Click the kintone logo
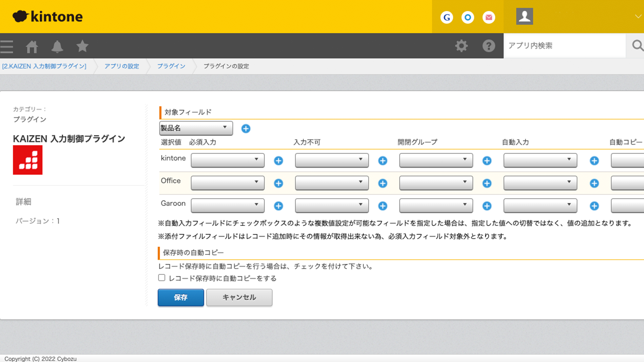644x362 pixels. pos(48,16)
